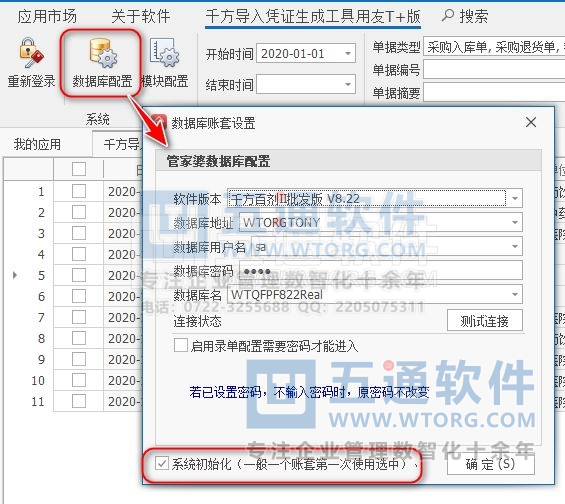Close the 数据库账套设置 dialog
The image size is (565, 504).
(x=531, y=122)
